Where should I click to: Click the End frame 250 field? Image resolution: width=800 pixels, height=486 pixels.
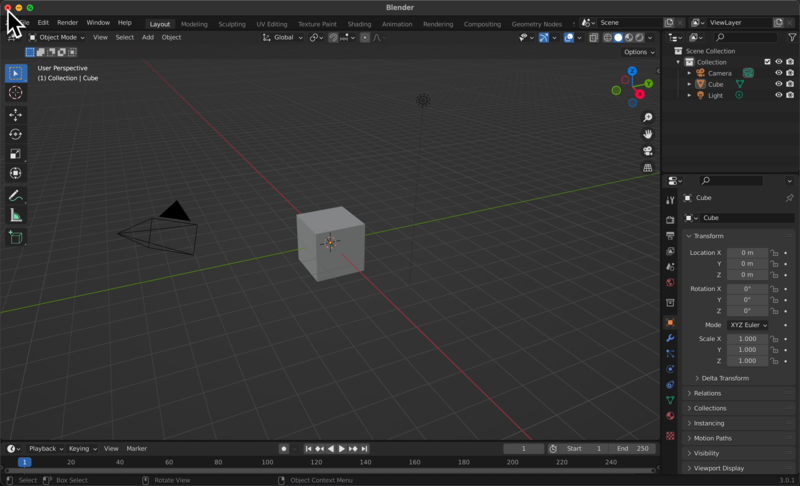pyautogui.click(x=633, y=449)
